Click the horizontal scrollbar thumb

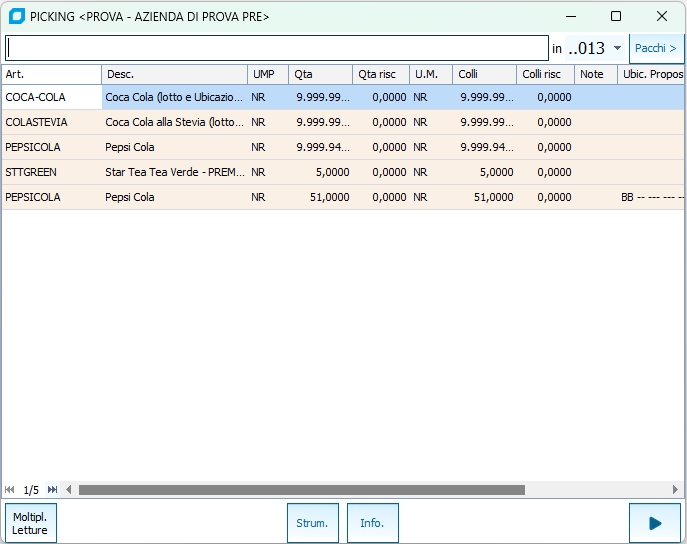tap(300, 490)
